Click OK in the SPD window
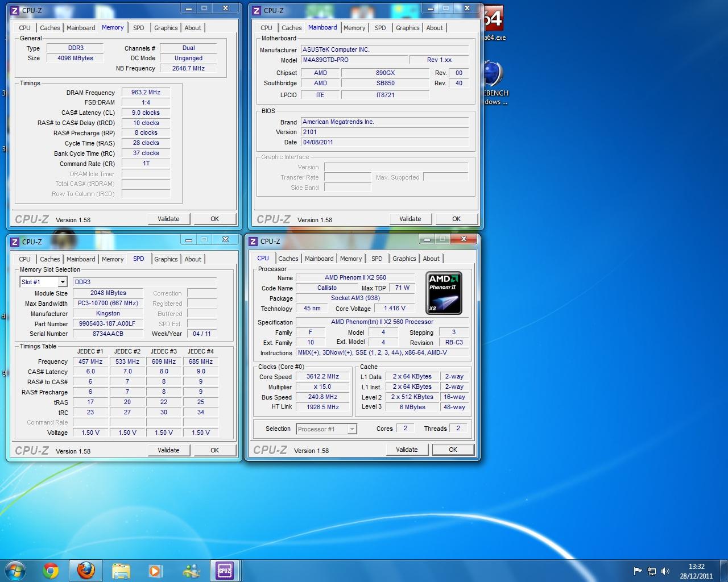728x582 pixels. pyautogui.click(x=215, y=450)
